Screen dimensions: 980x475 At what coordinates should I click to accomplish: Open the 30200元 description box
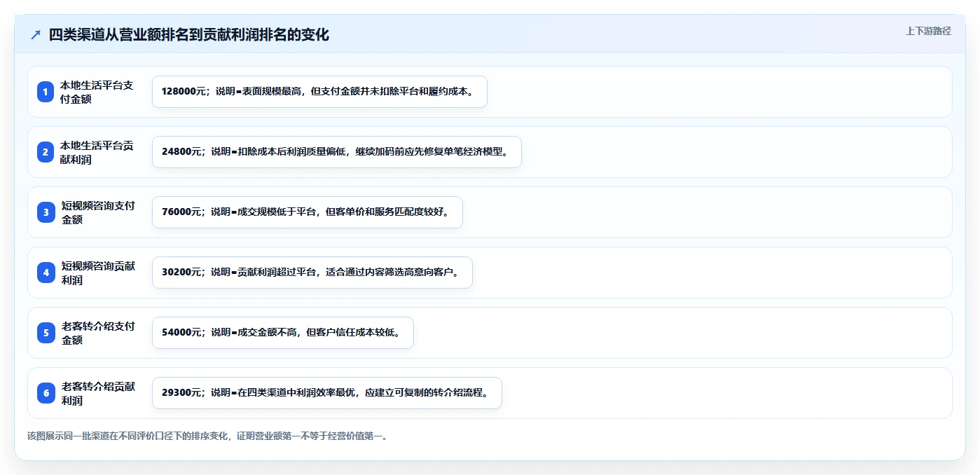click(312, 273)
